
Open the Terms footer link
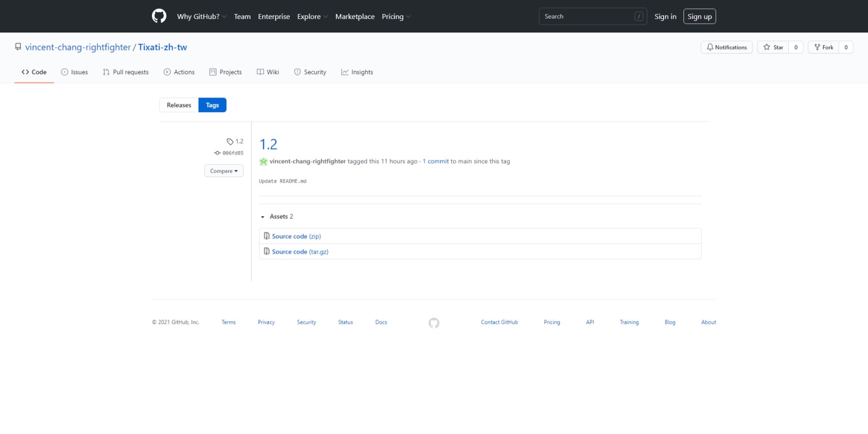point(228,322)
